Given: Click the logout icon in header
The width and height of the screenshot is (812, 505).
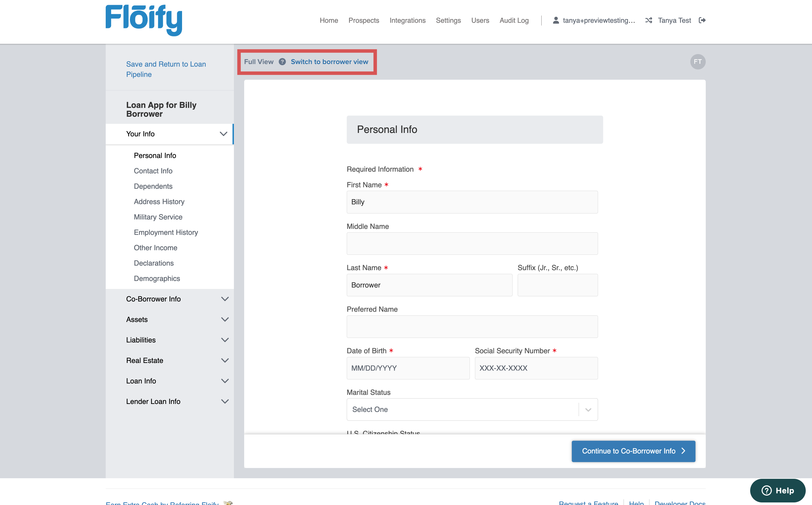Looking at the screenshot, I should point(702,20).
